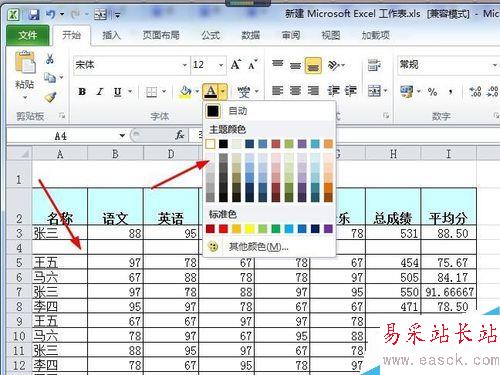Click the Cut scissors icon
This screenshot has width=500, height=375.
pos(50,59)
